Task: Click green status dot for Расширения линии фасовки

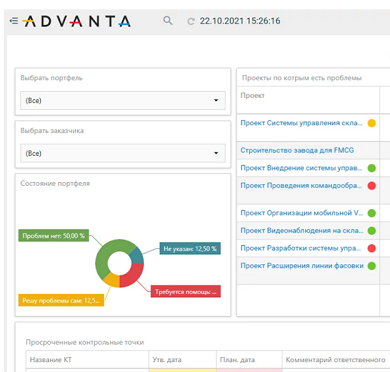Action: point(372,266)
